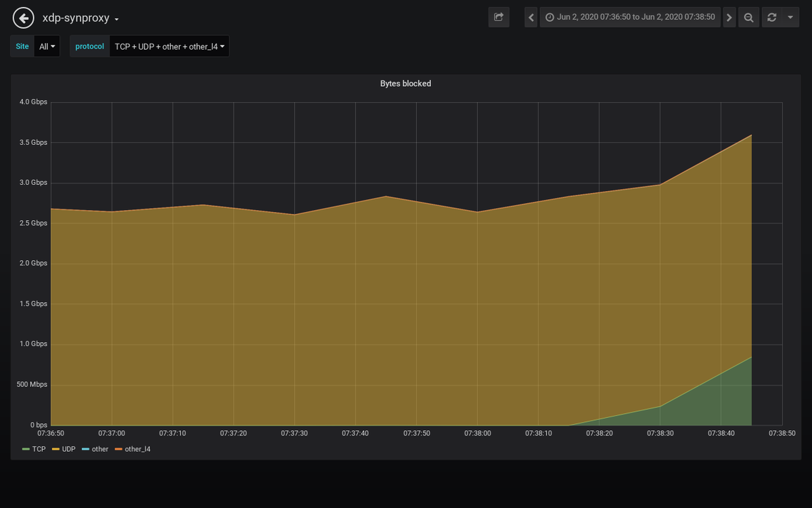Open the Bytes blocked panel menu
This screenshot has width=812, height=508.
pos(405,83)
